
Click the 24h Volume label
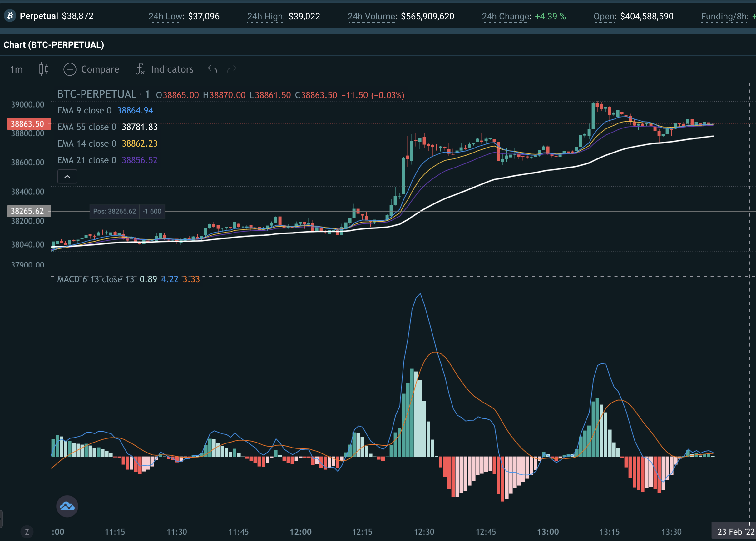click(372, 16)
